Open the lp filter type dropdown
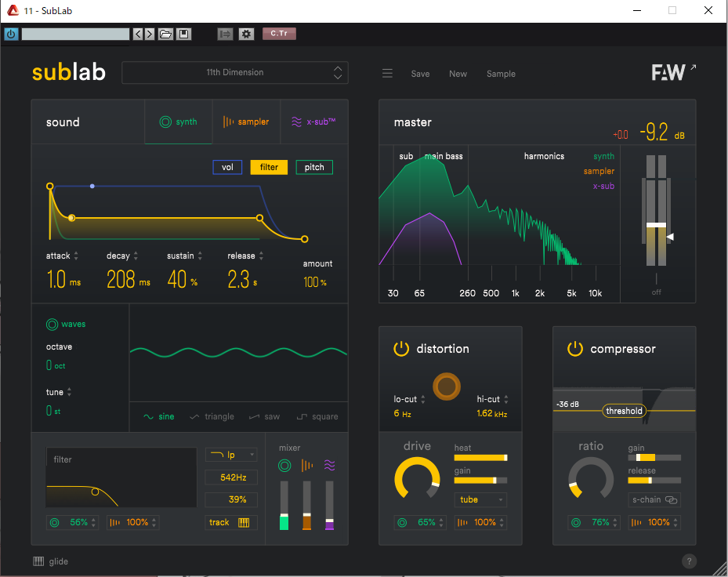 click(231, 455)
